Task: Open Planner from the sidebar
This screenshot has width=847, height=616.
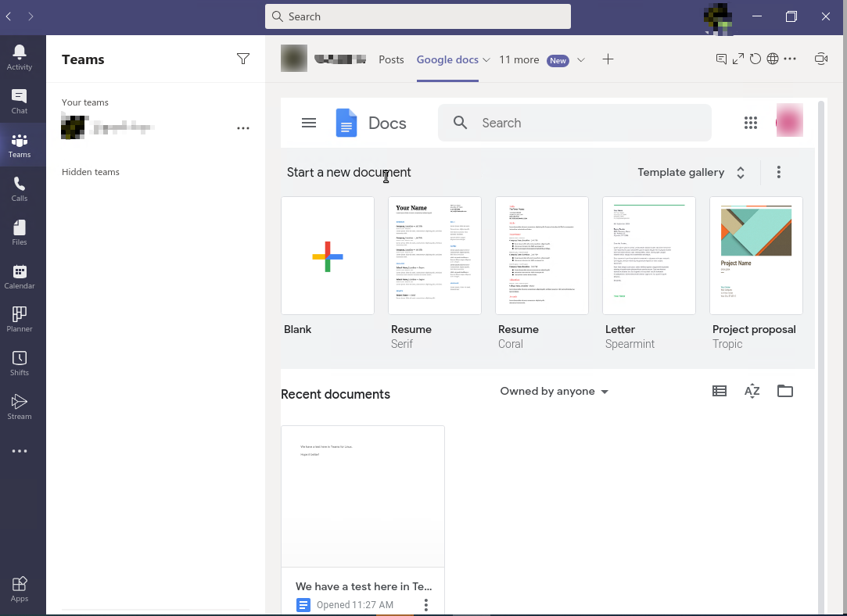Action: point(20,320)
